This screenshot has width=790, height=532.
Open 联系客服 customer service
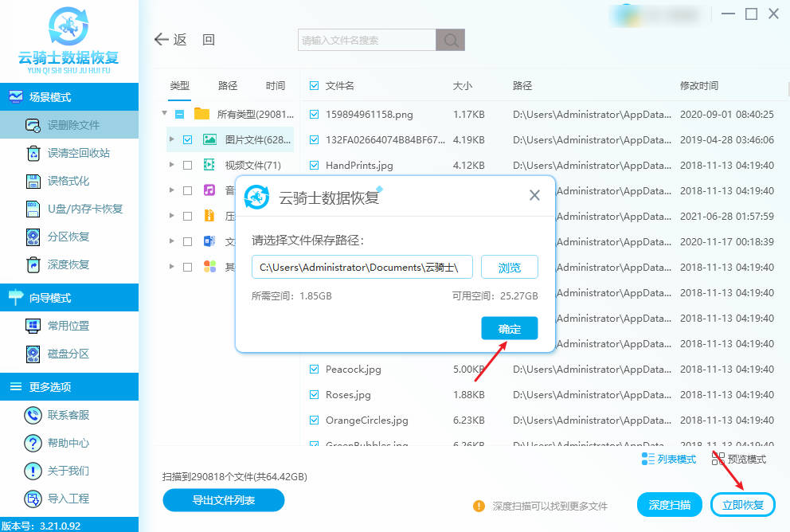[x=33, y=415]
